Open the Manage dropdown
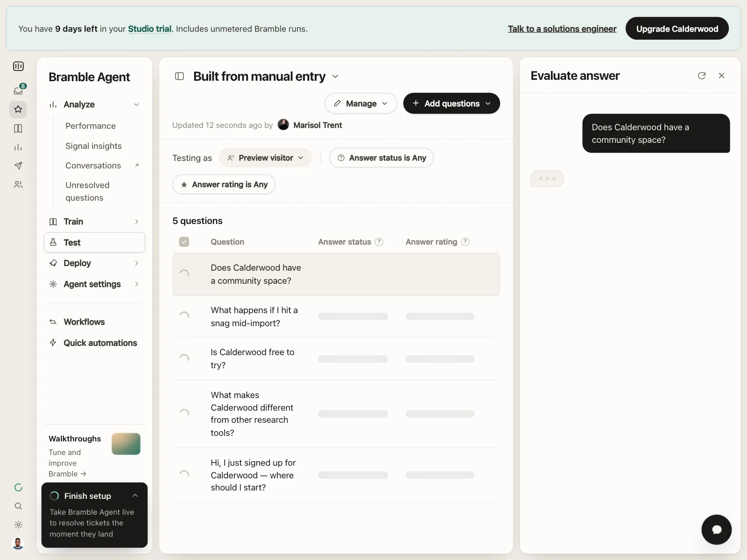The image size is (747, 560). click(x=360, y=103)
